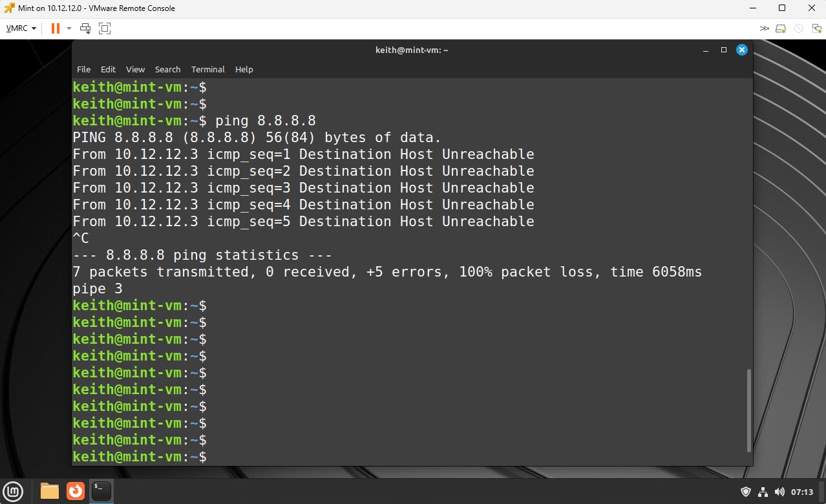The width and height of the screenshot is (826, 504).
Task: Pause the virtual machine
Action: click(56, 28)
